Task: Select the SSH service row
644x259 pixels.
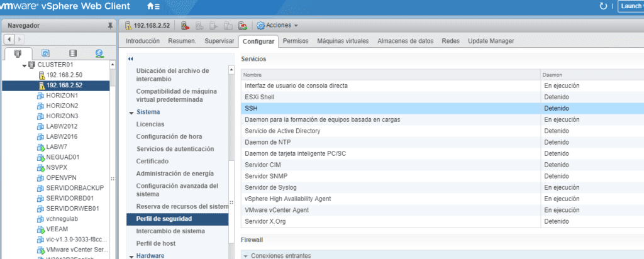Action: (x=442, y=108)
